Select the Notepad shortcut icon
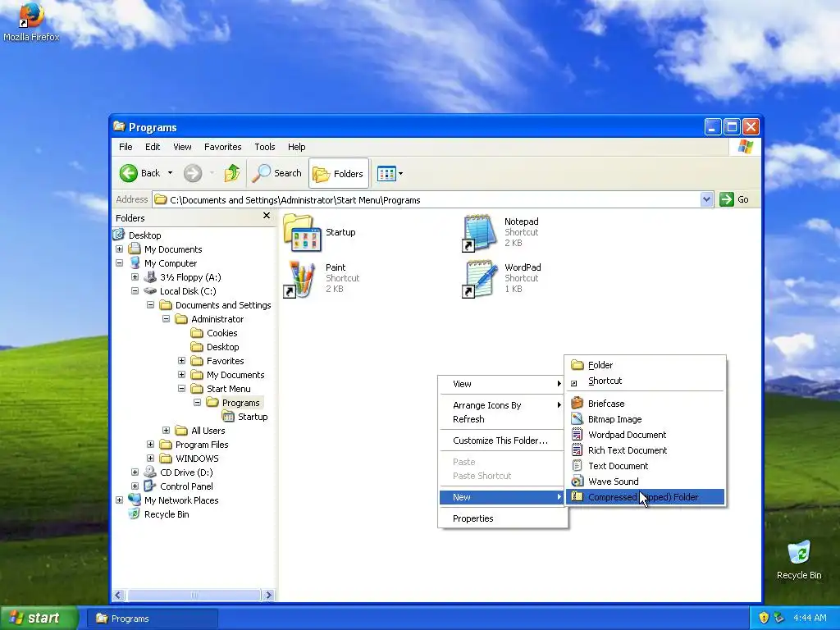Image resolution: width=840 pixels, height=630 pixels. [x=479, y=232]
